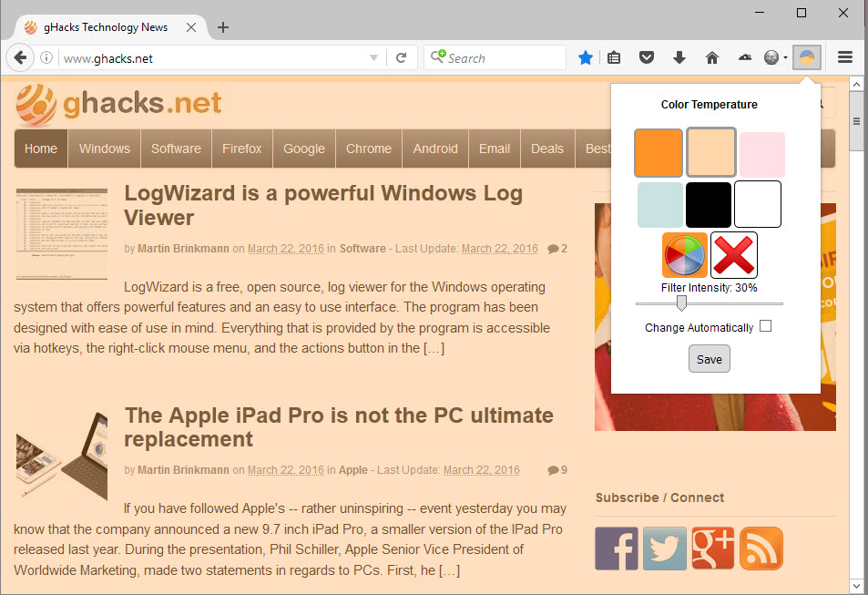
Task: Click the red X to remove the filter
Action: (x=734, y=255)
